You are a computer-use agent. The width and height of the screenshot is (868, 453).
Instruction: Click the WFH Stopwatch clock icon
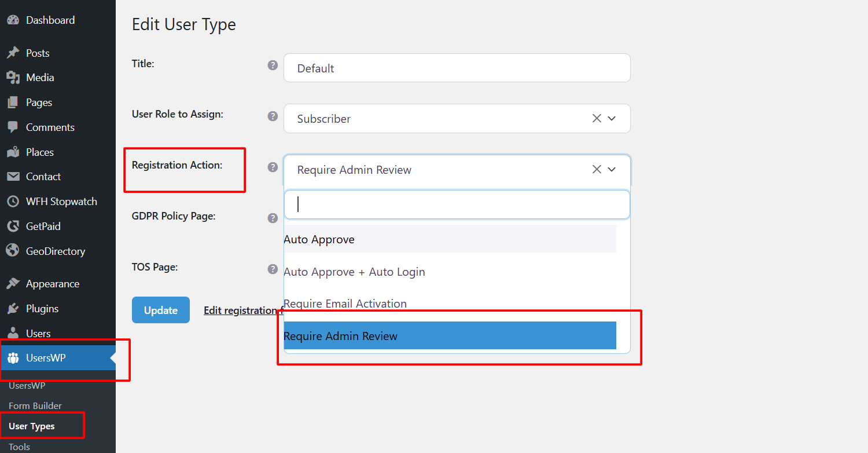click(13, 202)
